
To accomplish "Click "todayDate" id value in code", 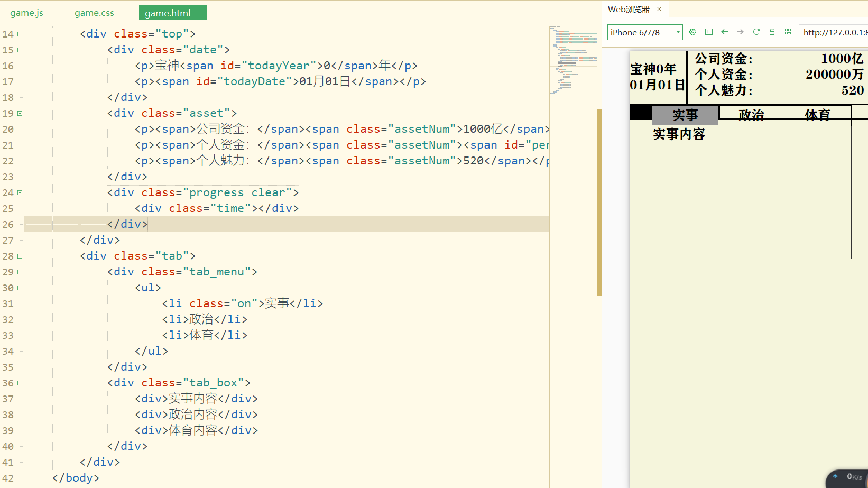I will click(x=255, y=81).
